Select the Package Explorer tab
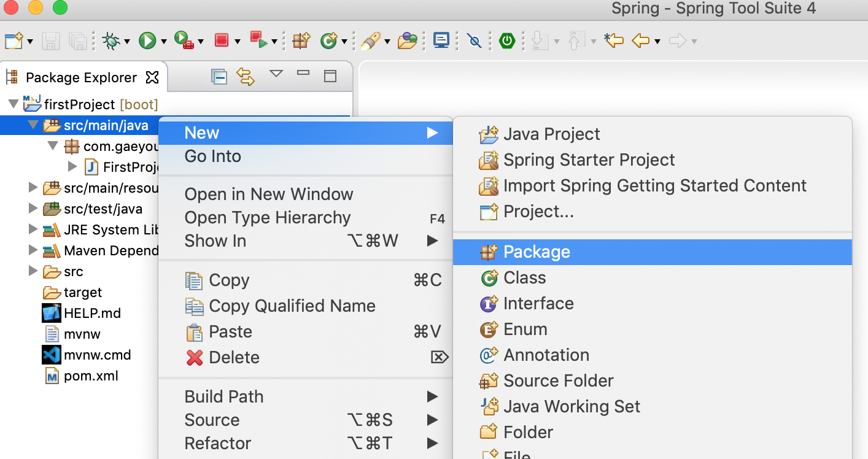Image resolution: width=868 pixels, height=459 pixels. 82,77
